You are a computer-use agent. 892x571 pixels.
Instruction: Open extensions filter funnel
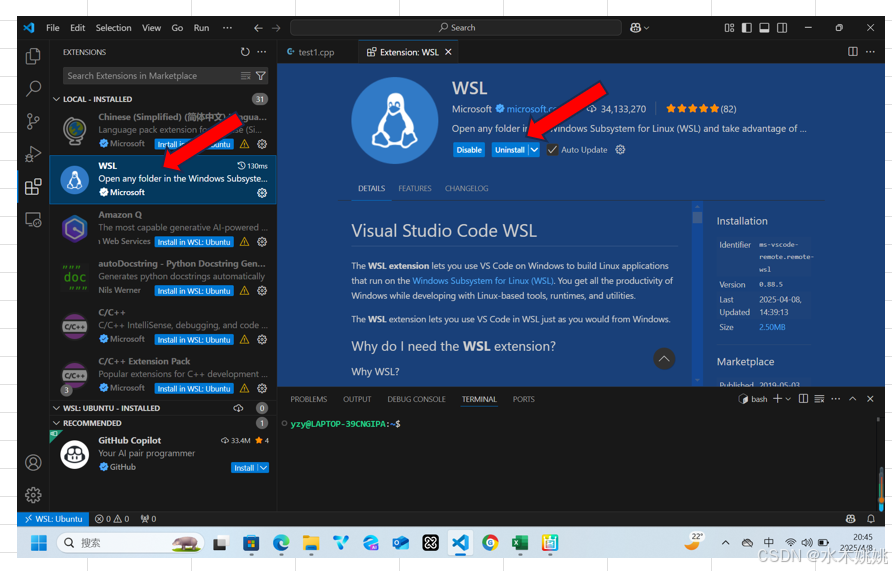261,76
